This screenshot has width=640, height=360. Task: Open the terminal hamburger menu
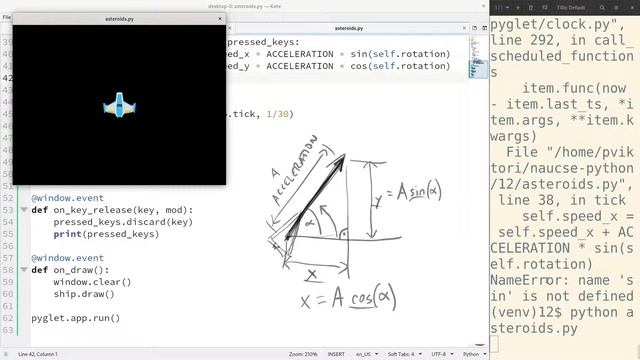click(x=616, y=7)
